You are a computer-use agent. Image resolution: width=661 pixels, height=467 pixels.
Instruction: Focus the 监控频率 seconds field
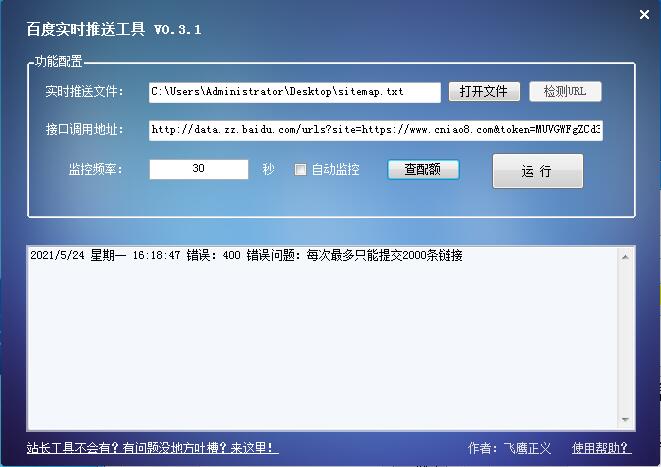(x=199, y=169)
